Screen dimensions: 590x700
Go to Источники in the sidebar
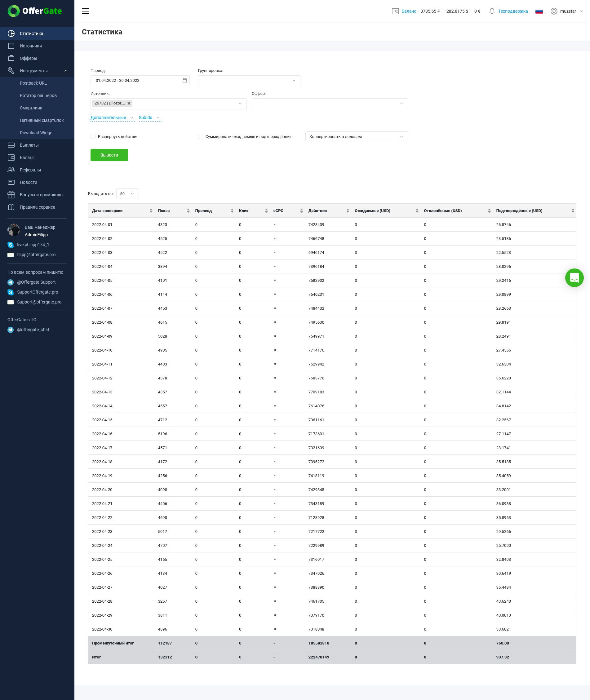coord(30,46)
